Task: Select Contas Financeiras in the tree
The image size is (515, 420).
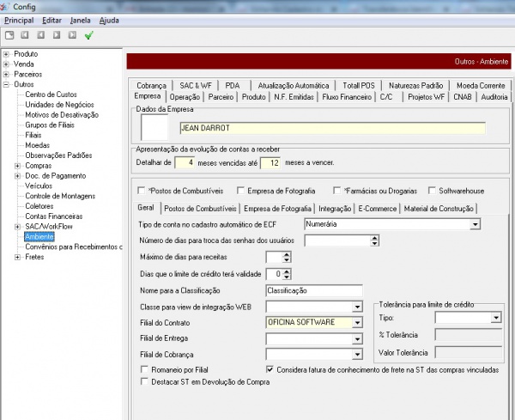Action: tap(54, 216)
